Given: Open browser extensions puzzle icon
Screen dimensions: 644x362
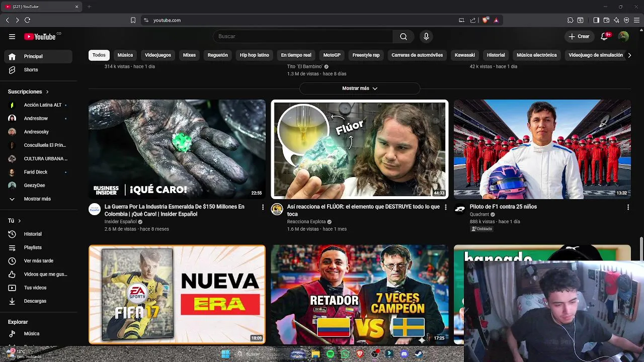Looking at the screenshot, I should [570, 20].
